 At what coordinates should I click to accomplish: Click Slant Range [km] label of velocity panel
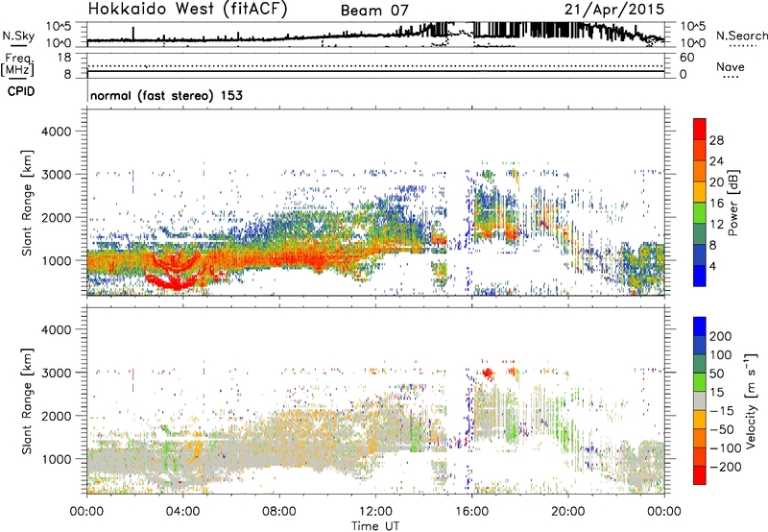(27, 401)
